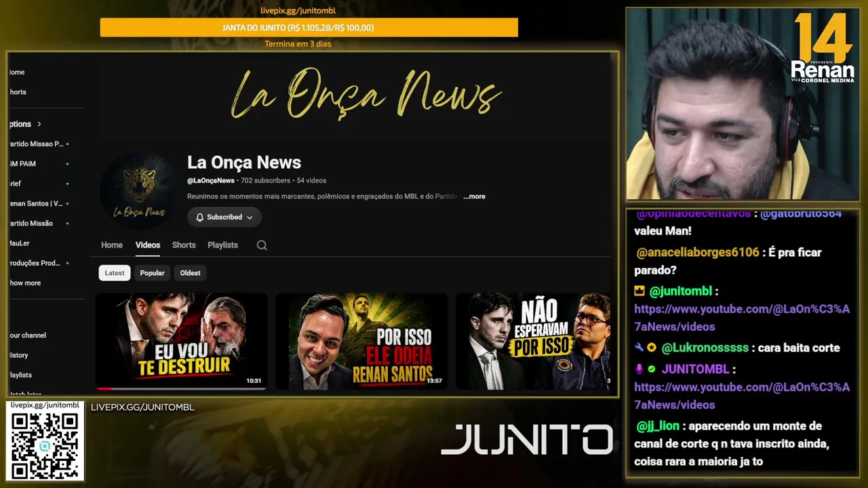The height and width of the screenshot is (488, 868).
Task: Click the JANTA DO JUNITO donation progress bar
Action: click(x=309, y=28)
